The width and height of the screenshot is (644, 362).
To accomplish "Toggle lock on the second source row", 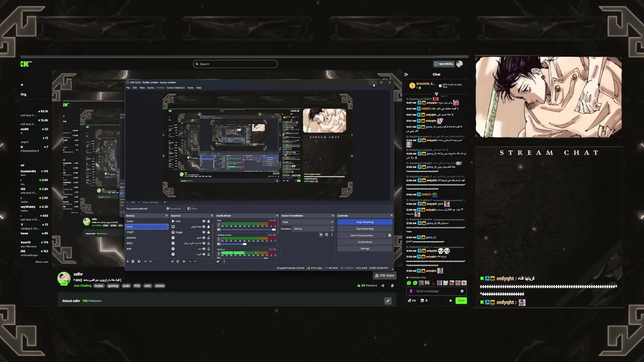I will pyautogui.click(x=208, y=227).
